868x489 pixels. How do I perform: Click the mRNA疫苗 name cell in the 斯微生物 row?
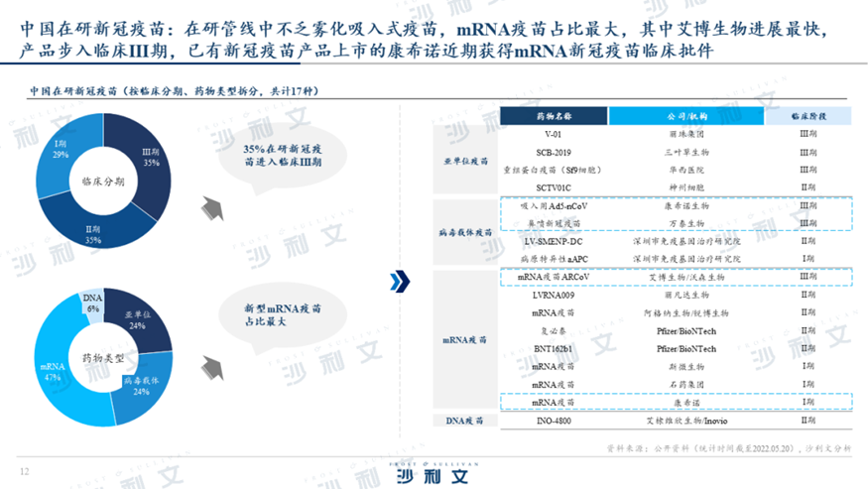[x=553, y=367]
